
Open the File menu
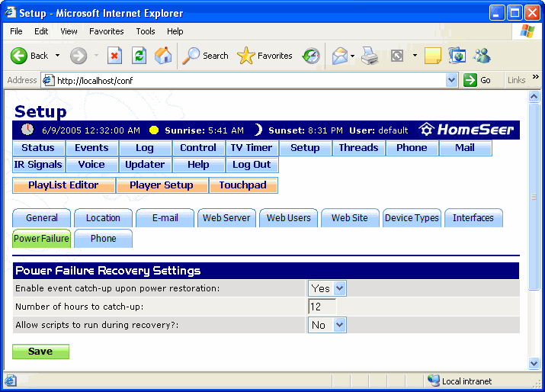(x=16, y=31)
